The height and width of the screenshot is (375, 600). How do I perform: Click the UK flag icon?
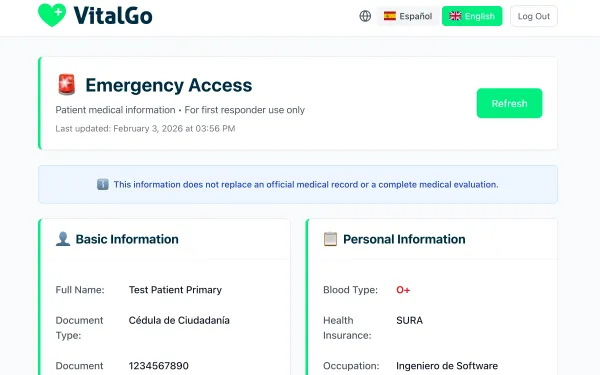click(455, 16)
